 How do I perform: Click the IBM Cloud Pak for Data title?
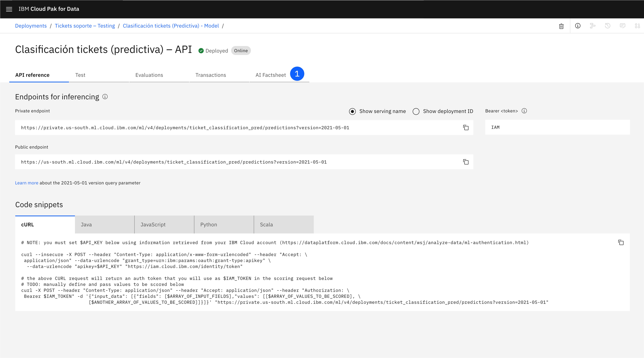click(49, 9)
